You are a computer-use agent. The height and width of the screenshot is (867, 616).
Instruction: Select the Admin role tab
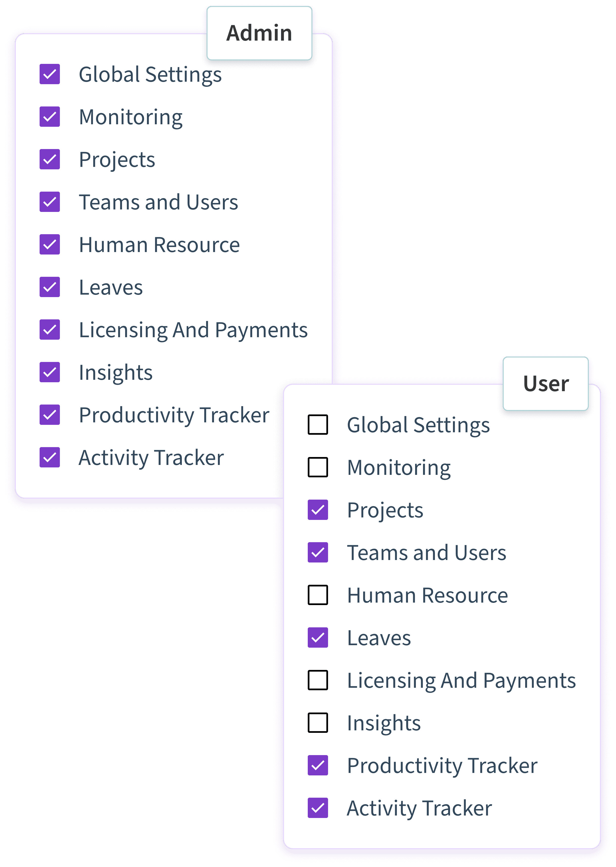tap(259, 33)
